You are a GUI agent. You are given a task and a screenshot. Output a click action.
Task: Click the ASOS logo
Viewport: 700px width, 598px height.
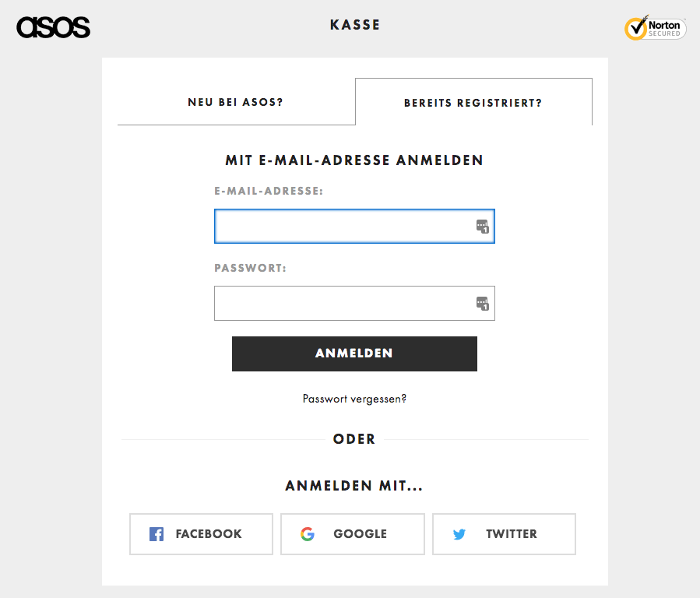click(53, 27)
